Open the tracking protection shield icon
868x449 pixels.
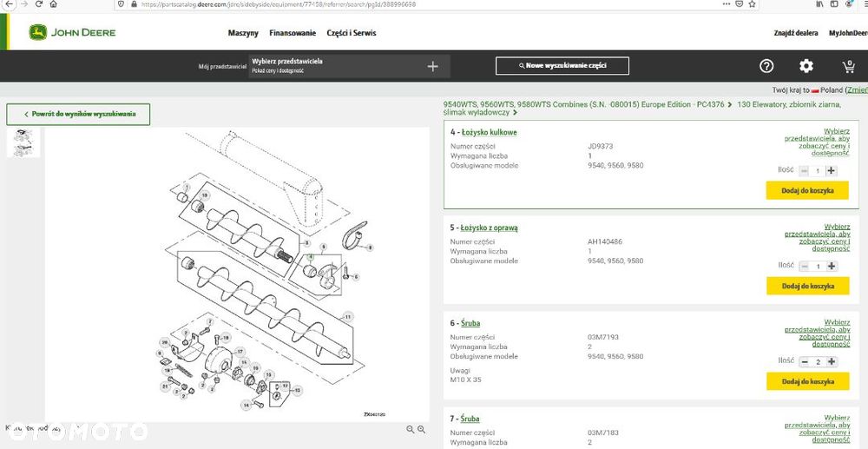(x=122, y=3)
